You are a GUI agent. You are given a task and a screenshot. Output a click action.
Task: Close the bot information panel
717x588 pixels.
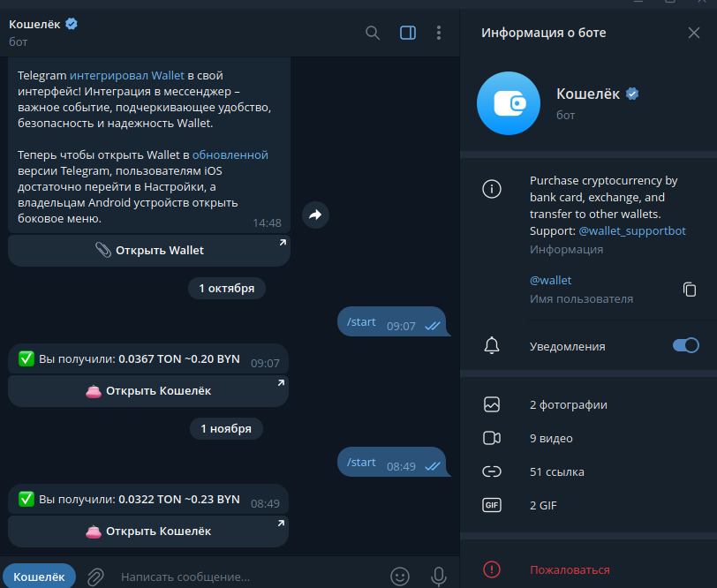(x=694, y=33)
